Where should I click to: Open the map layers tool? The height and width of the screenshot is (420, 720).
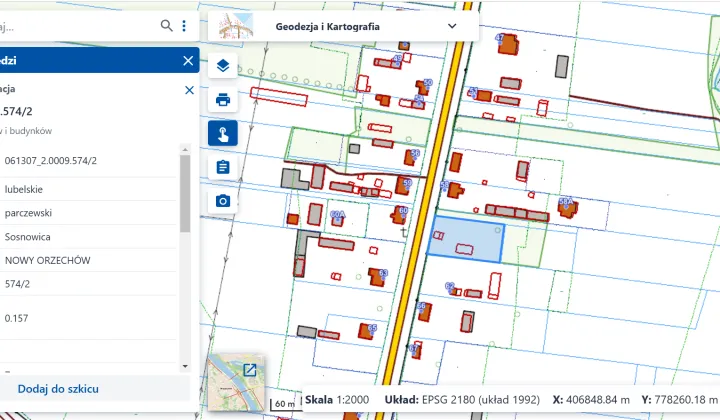click(x=223, y=66)
